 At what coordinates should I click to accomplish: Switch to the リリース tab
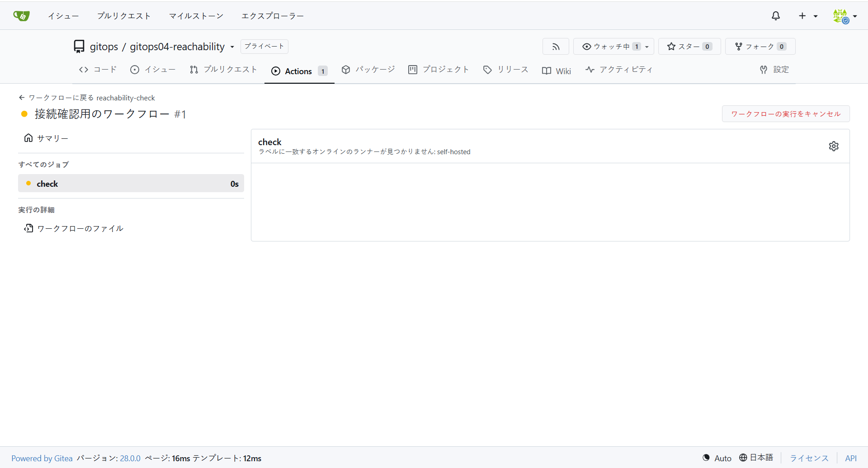tap(505, 70)
